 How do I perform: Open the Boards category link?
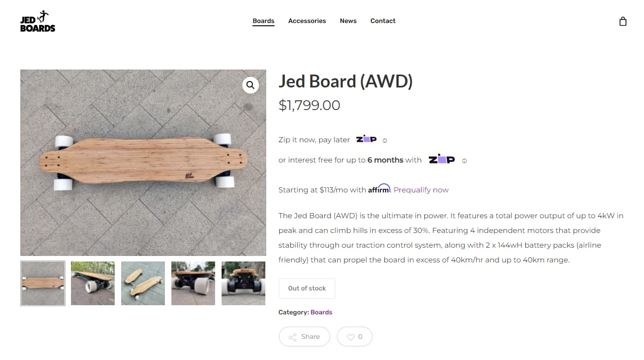coord(321,312)
